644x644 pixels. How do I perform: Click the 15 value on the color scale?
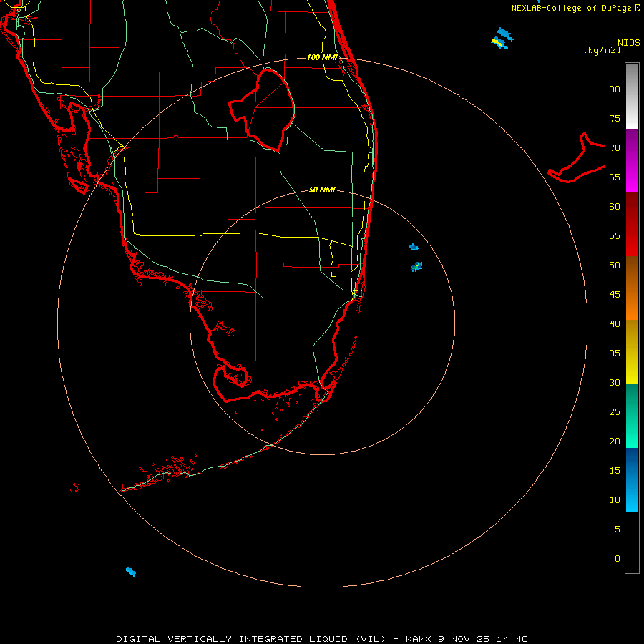coord(615,471)
